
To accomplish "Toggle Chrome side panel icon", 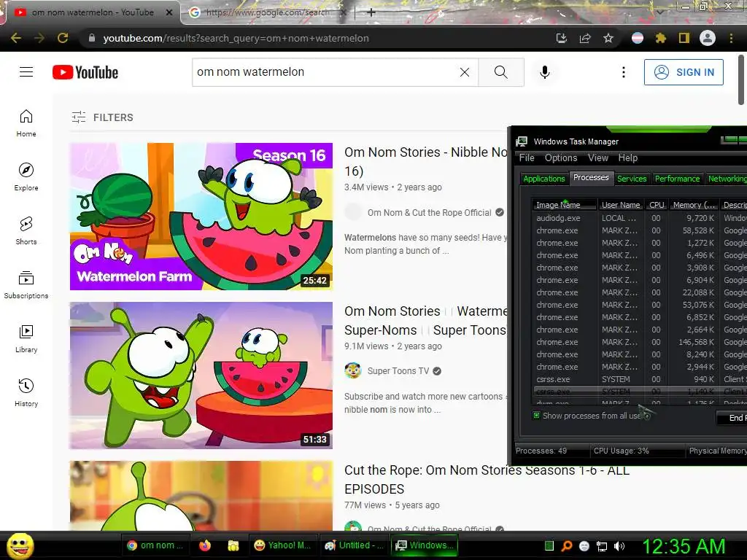I will pyautogui.click(x=684, y=38).
